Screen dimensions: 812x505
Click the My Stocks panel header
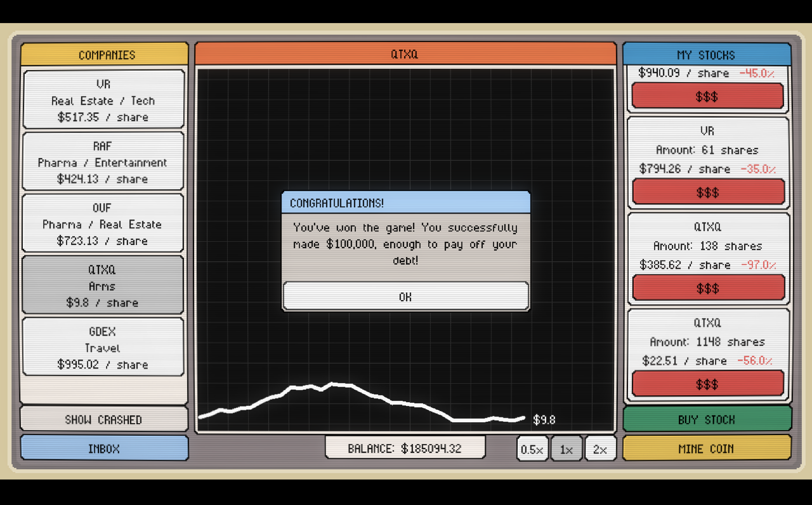(706, 54)
